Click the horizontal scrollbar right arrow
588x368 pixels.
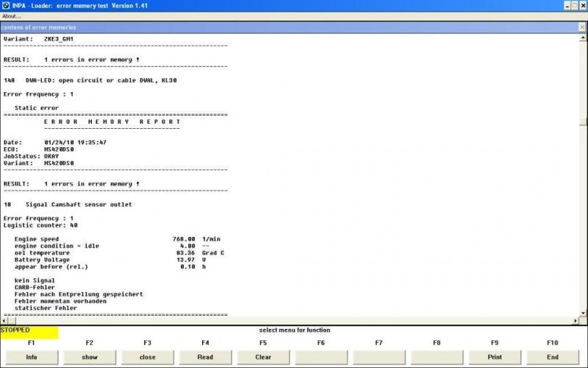[574, 322]
